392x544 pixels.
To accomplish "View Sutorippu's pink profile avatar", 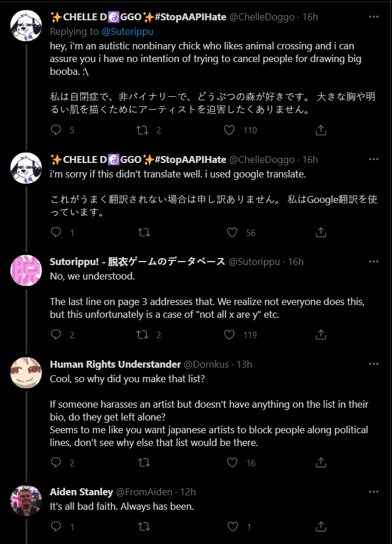I will [x=26, y=270].
